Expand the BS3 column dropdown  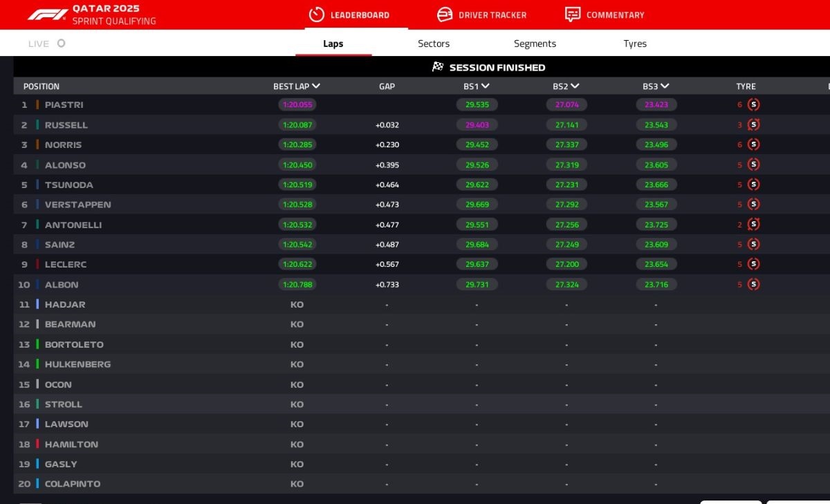665,86
